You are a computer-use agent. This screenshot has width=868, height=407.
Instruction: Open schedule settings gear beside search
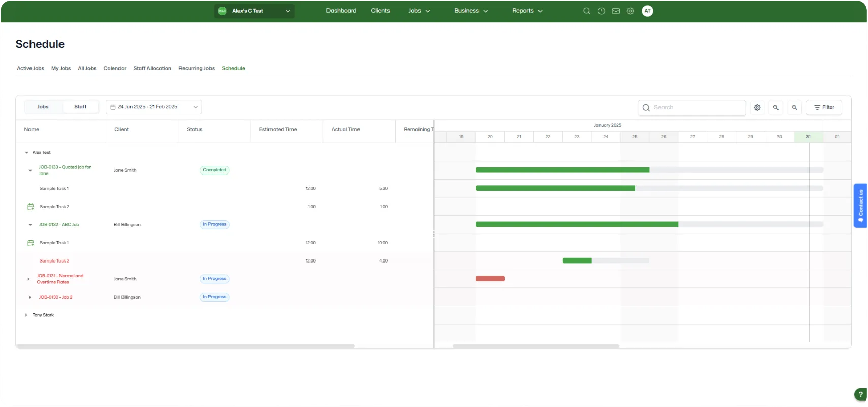757,107
